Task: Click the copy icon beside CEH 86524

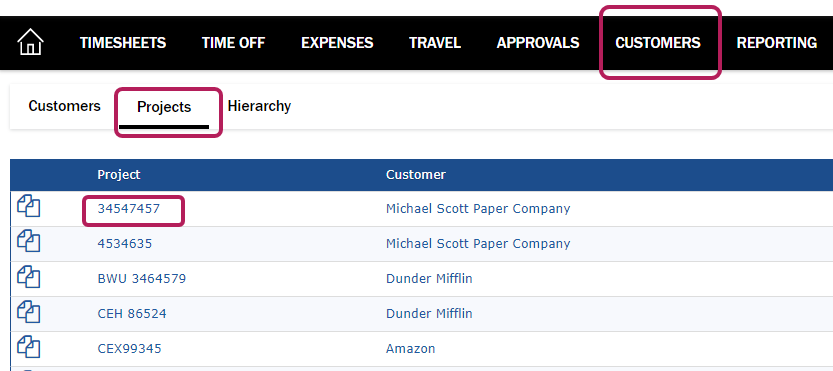Action: (29, 311)
